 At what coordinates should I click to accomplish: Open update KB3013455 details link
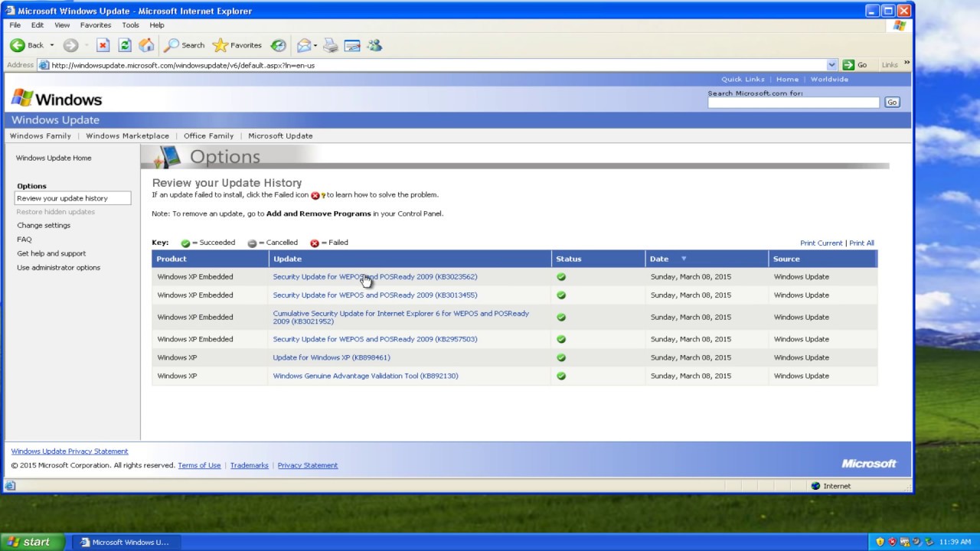375,295
